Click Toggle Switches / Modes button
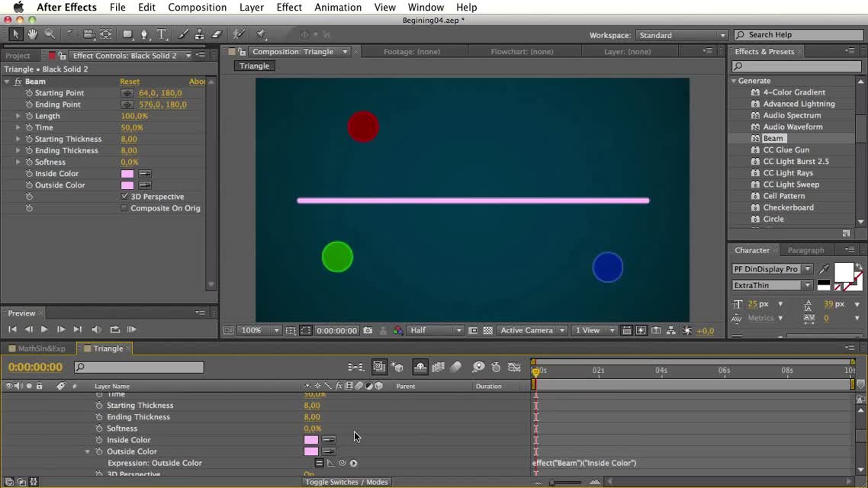This screenshot has height=488, width=868. click(x=346, y=482)
